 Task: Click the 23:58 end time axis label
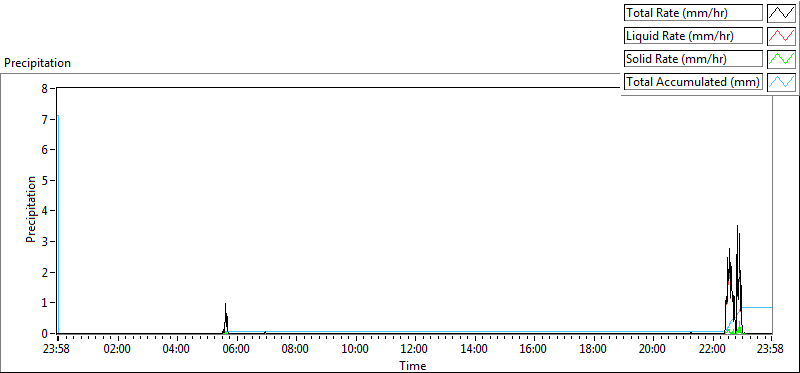point(771,350)
